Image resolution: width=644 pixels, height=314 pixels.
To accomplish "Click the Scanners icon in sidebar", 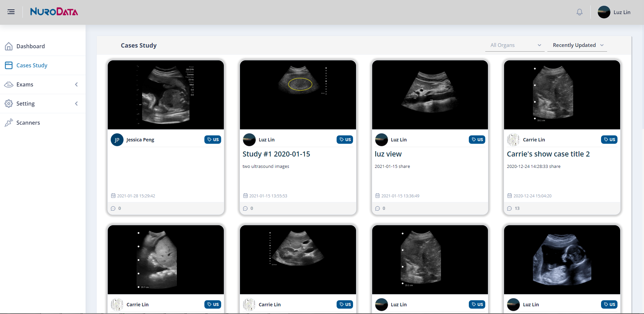I will pos(9,123).
